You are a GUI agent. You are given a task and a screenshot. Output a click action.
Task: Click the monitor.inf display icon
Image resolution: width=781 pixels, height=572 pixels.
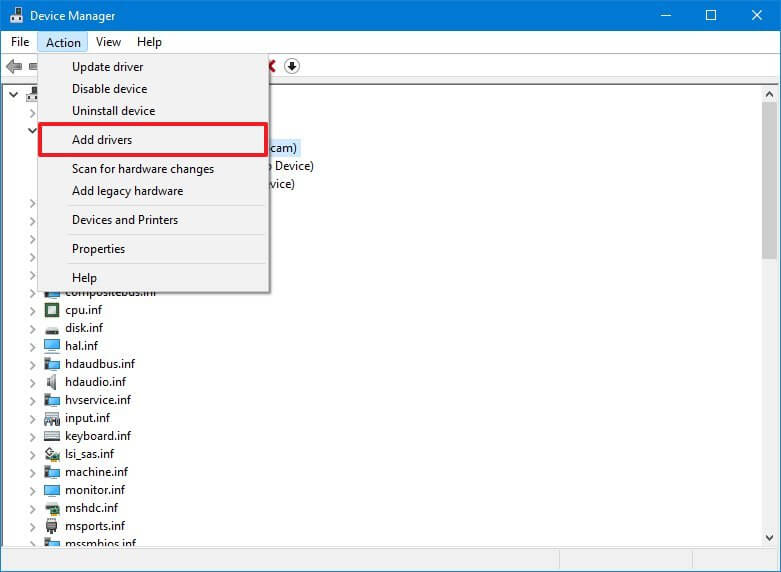(52, 490)
